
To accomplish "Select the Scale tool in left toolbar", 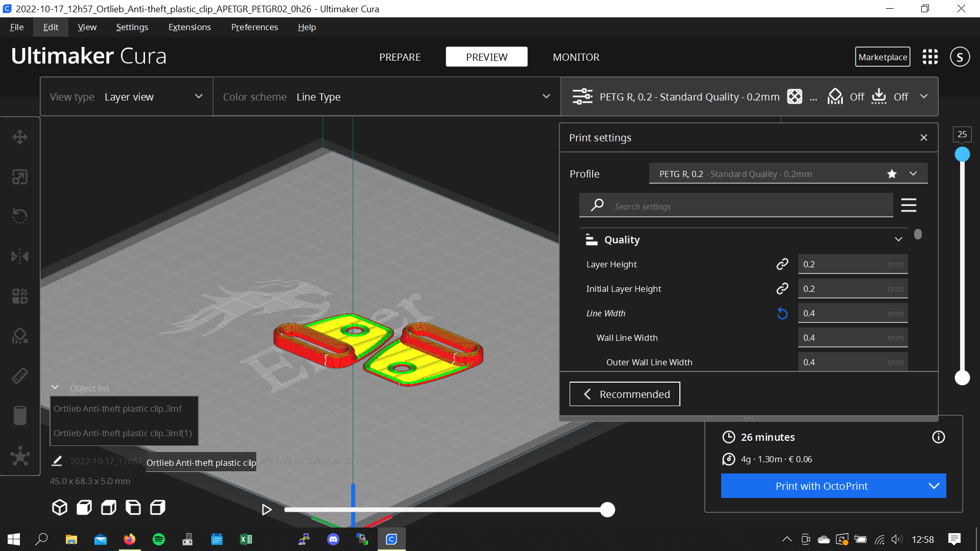I will coord(20,177).
